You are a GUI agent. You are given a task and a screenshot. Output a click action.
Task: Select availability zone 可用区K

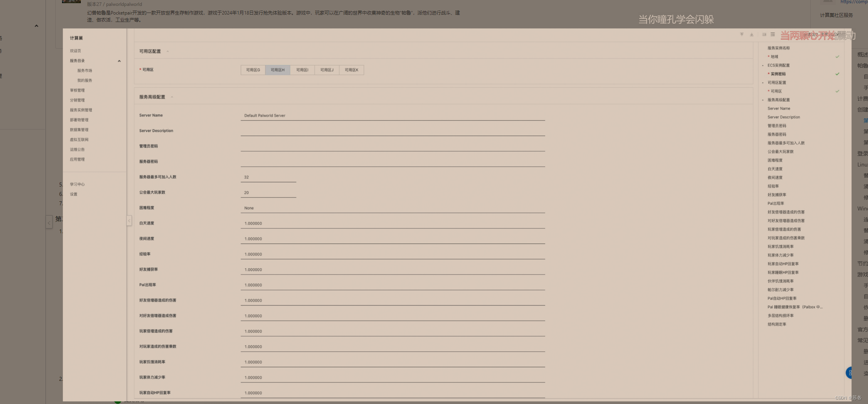point(352,70)
